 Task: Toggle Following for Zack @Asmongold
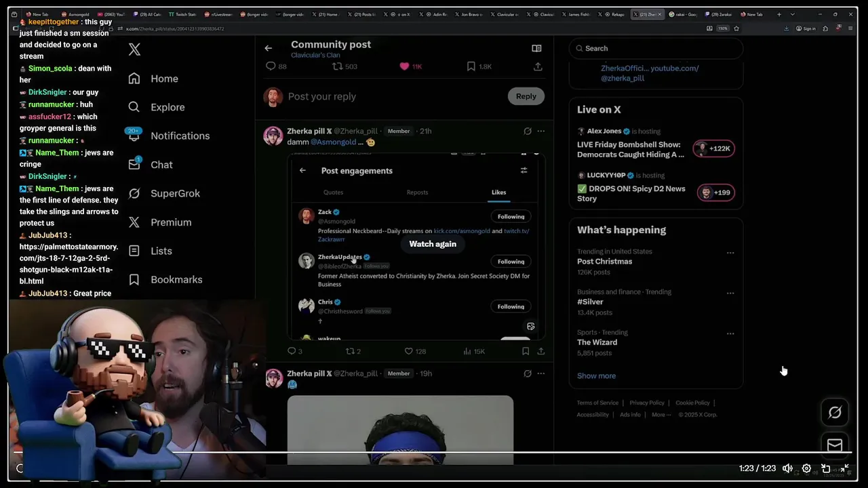[511, 216]
